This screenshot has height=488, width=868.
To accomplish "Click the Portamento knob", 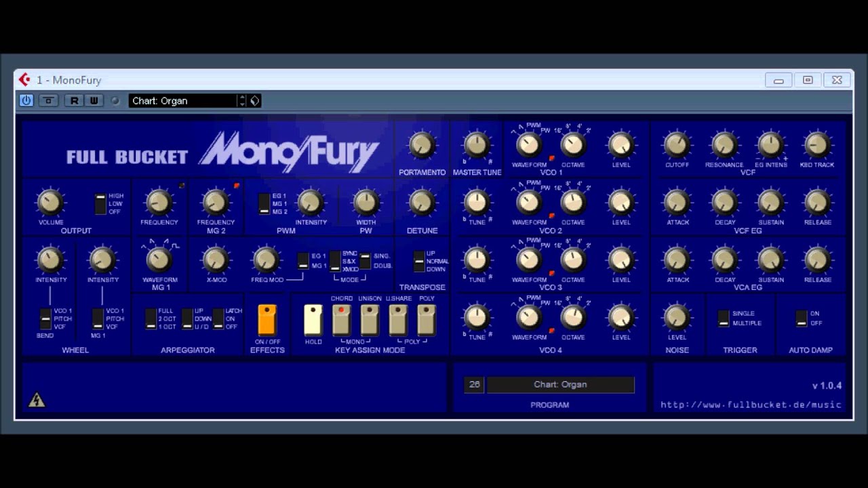I will 422,145.
